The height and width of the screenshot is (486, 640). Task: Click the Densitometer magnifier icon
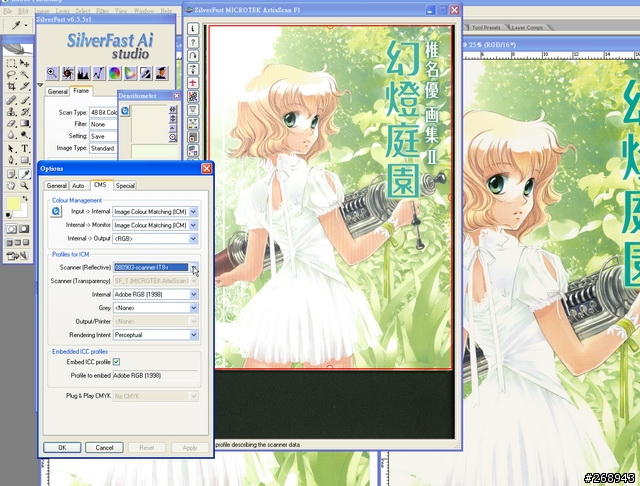click(173, 138)
